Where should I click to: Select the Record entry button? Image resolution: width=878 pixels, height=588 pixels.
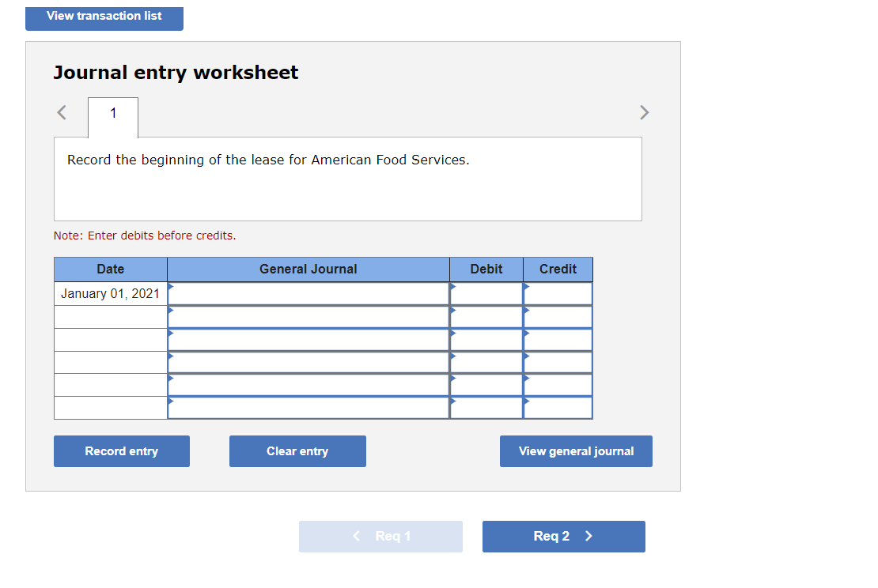tap(121, 450)
